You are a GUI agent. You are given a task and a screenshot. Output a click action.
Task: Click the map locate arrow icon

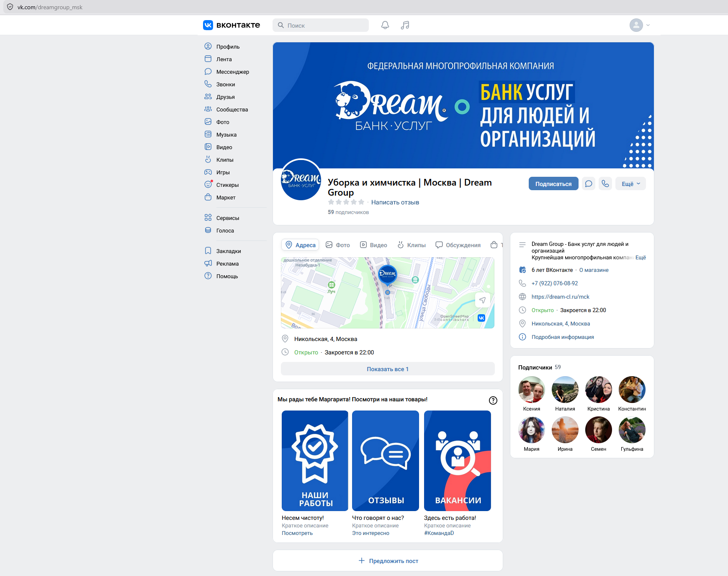pos(483,300)
